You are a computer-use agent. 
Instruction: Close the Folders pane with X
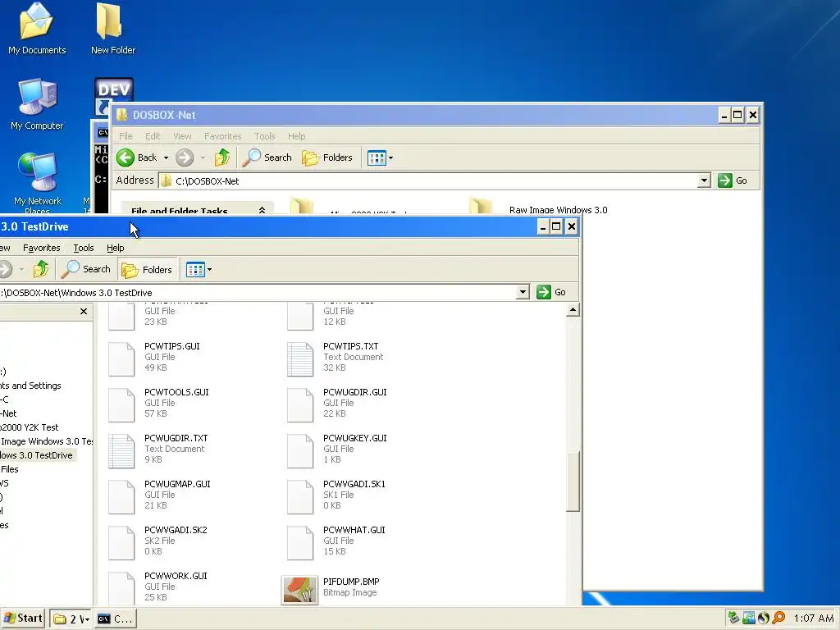[84, 311]
